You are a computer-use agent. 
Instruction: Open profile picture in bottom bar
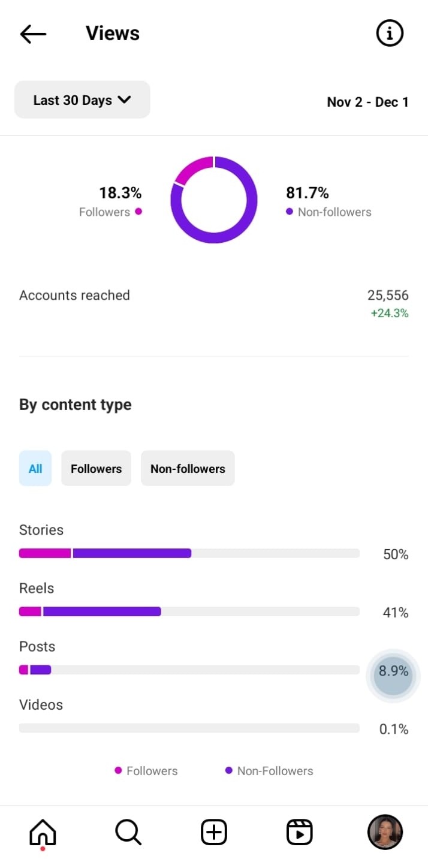click(x=385, y=833)
